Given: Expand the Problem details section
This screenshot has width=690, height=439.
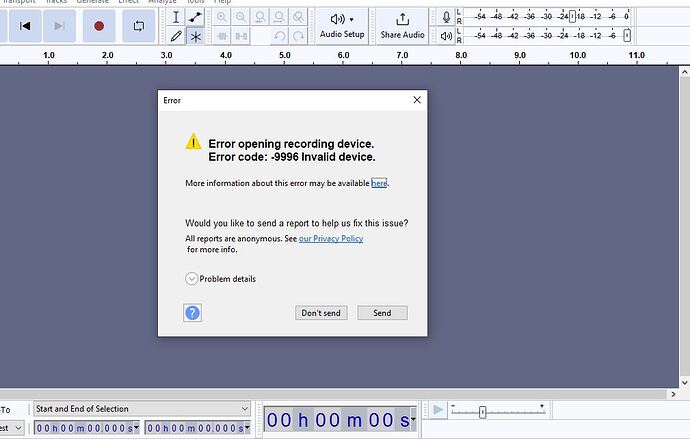Looking at the screenshot, I should tap(192, 279).
